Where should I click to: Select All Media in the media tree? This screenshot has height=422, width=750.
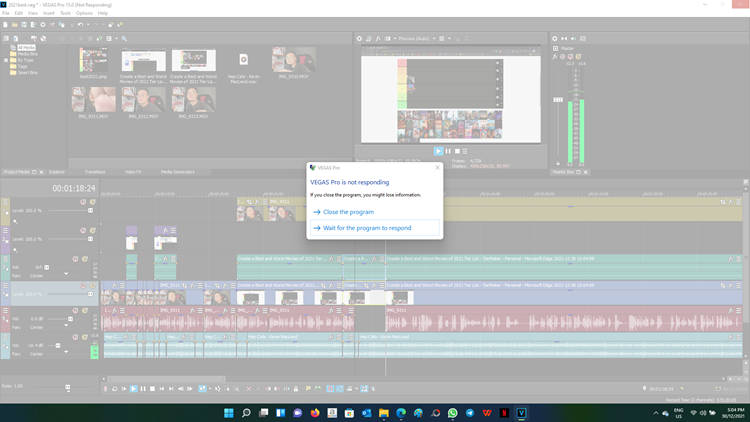coord(26,47)
